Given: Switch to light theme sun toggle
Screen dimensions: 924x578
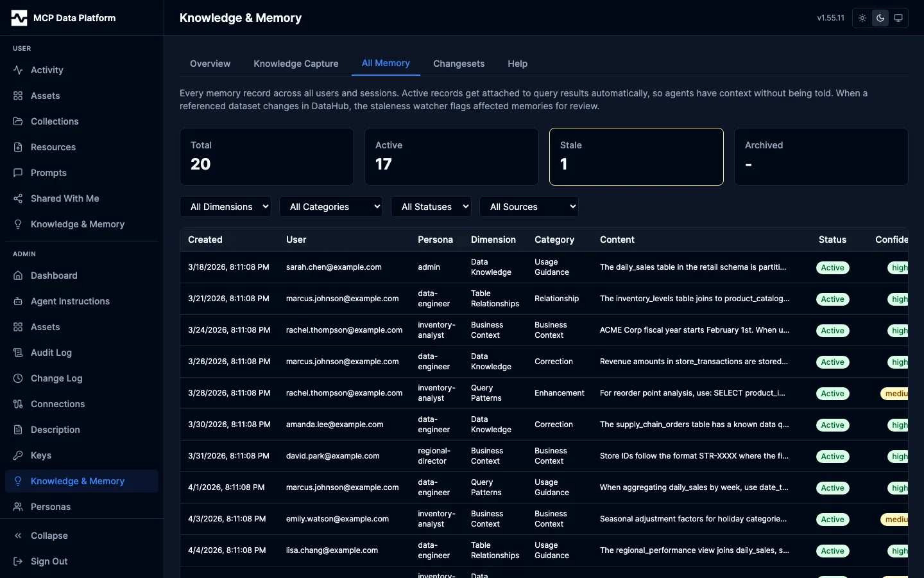Looking at the screenshot, I should click(x=862, y=18).
